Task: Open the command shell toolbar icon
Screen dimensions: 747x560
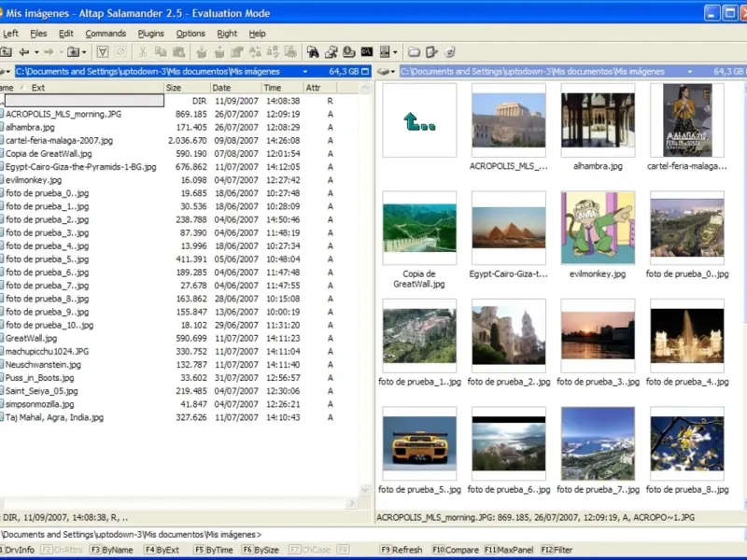Action: pyautogui.click(x=367, y=52)
